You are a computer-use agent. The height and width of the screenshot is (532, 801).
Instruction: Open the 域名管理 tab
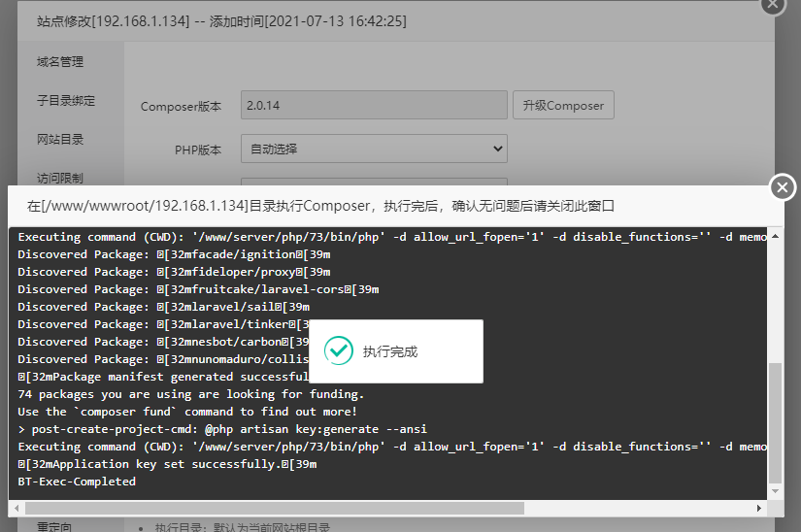tap(60, 62)
